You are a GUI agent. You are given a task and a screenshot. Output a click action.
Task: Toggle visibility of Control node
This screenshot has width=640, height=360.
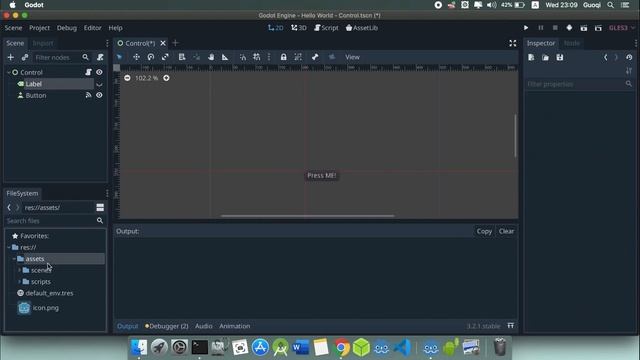click(x=99, y=72)
